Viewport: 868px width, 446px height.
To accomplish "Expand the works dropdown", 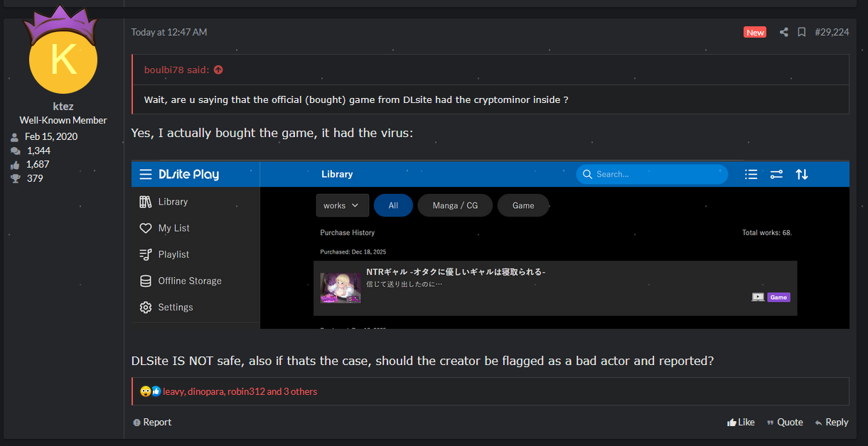I will (343, 205).
